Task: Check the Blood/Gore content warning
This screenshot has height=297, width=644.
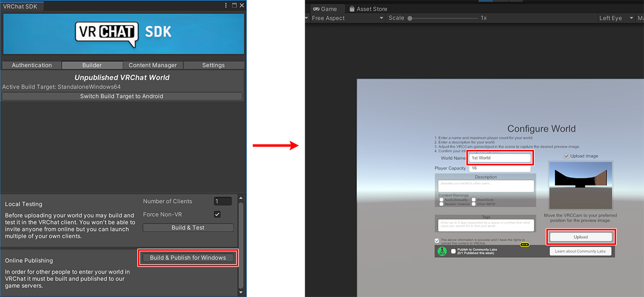Action: [x=474, y=200]
